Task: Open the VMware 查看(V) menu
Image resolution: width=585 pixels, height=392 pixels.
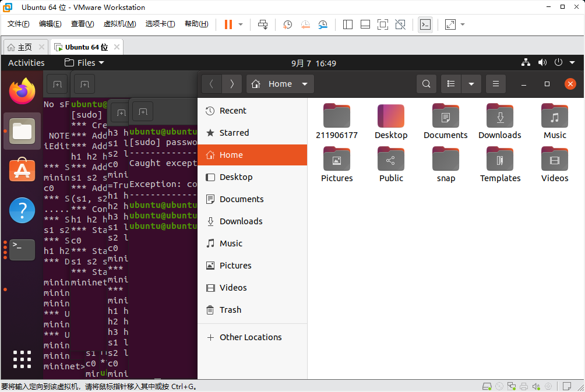Action: [83, 24]
